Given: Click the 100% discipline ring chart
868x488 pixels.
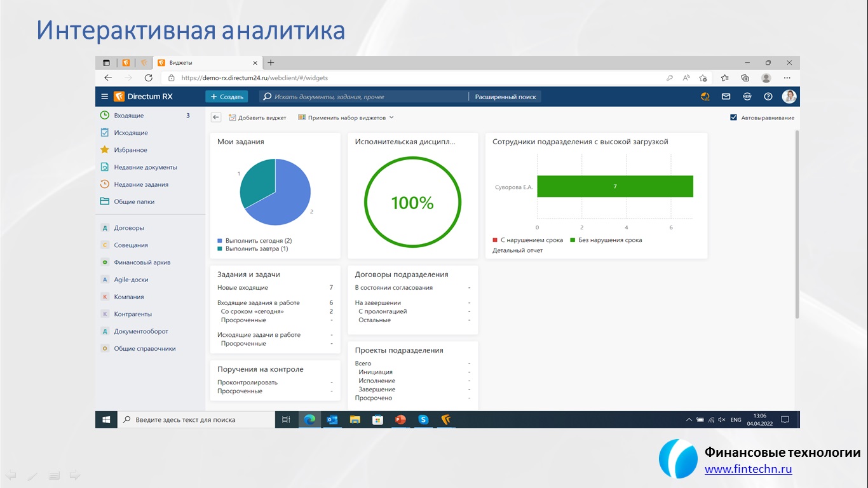Looking at the screenshot, I should pyautogui.click(x=412, y=203).
